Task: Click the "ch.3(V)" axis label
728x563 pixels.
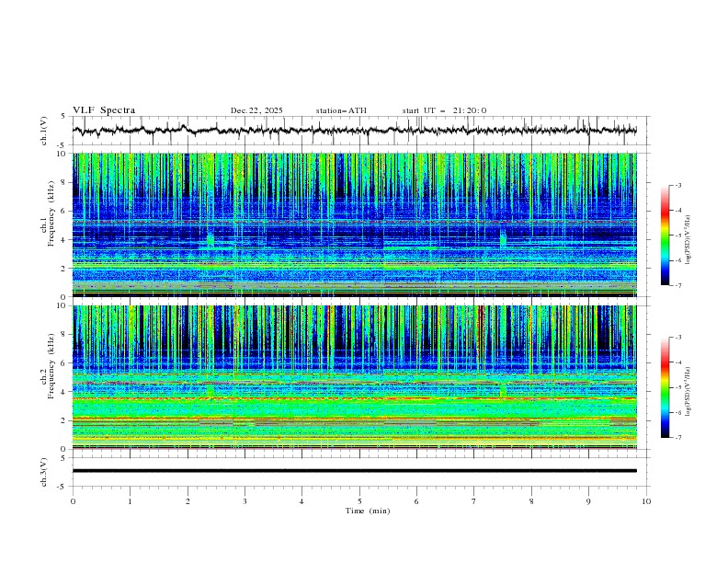Action: click(x=44, y=472)
